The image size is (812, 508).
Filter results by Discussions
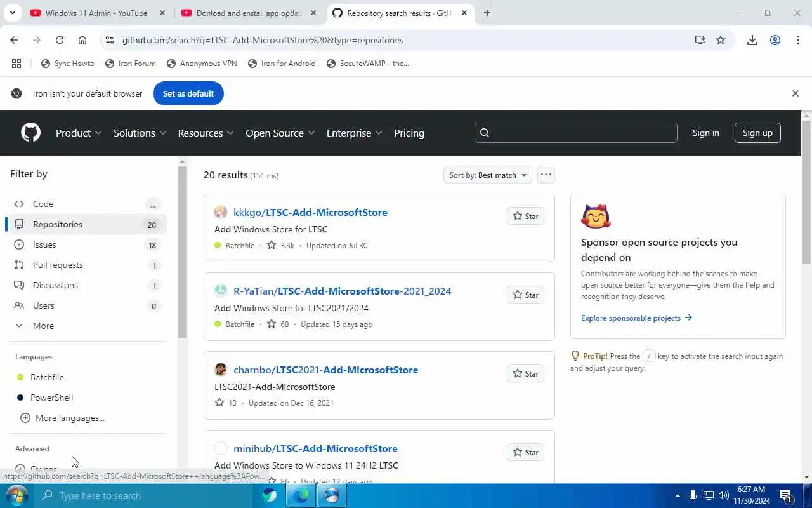coord(88,285)
